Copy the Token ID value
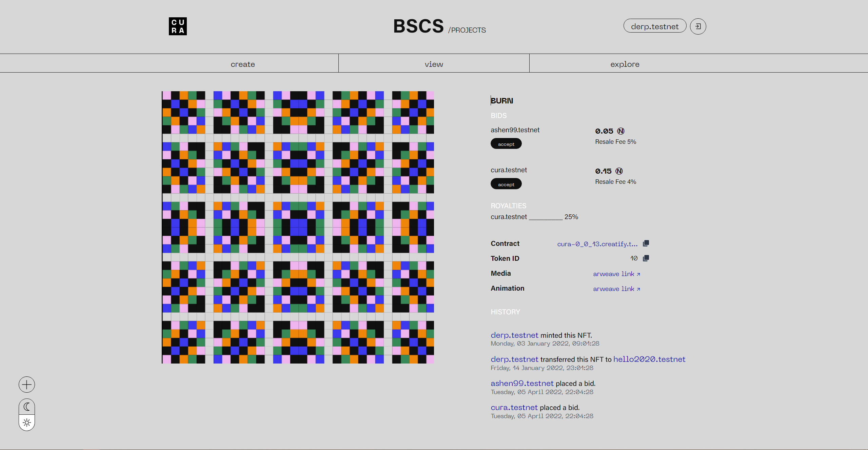The image size is (868, 450). 646,258
